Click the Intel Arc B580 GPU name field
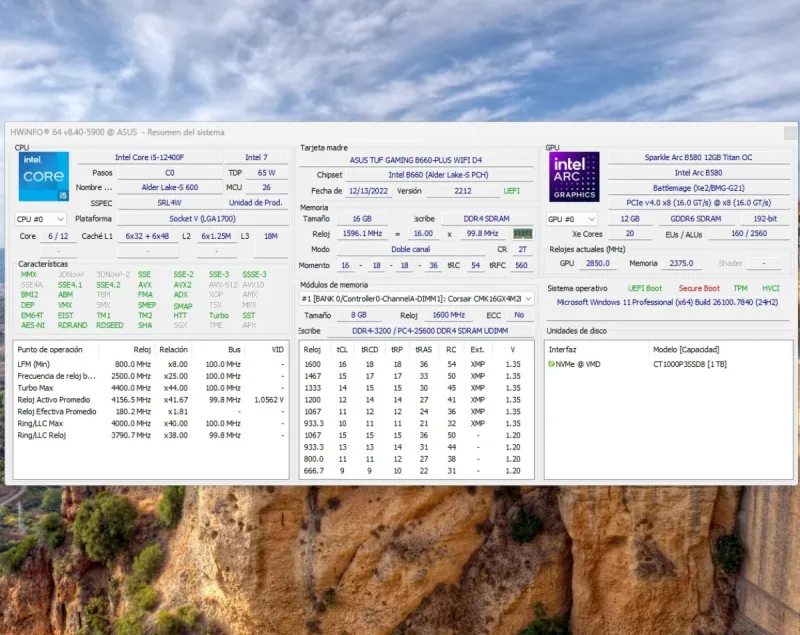 (698, 172)
